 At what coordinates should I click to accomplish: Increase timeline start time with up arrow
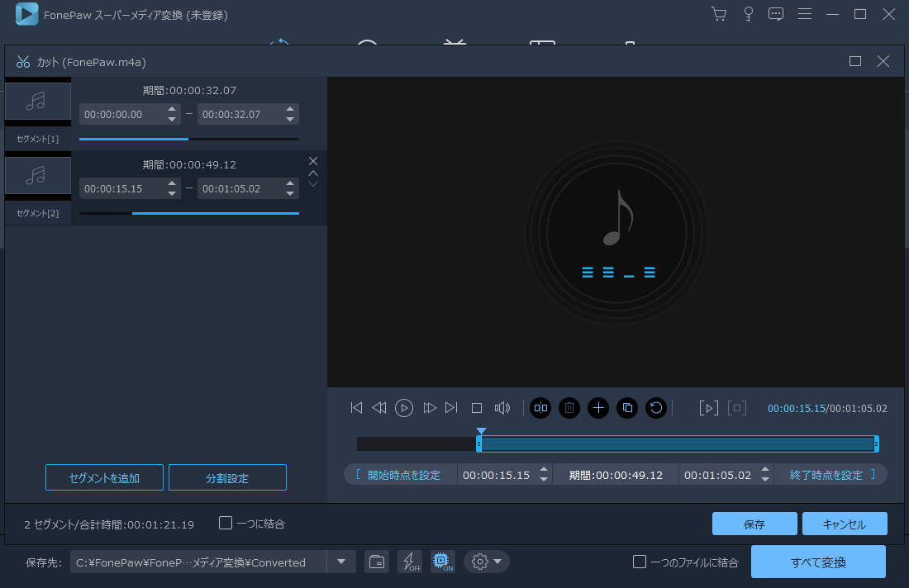pyautogui.click(x=544, y=470)
